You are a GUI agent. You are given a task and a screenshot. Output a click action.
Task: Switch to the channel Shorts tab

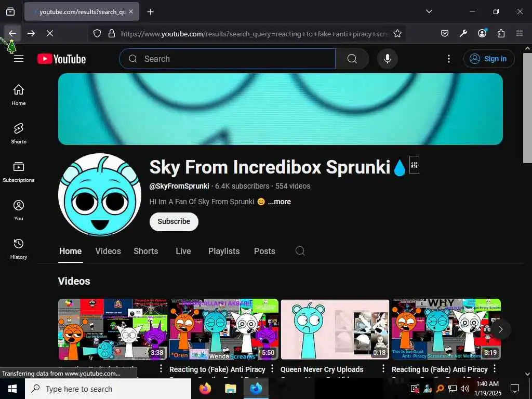click(145, 251)
